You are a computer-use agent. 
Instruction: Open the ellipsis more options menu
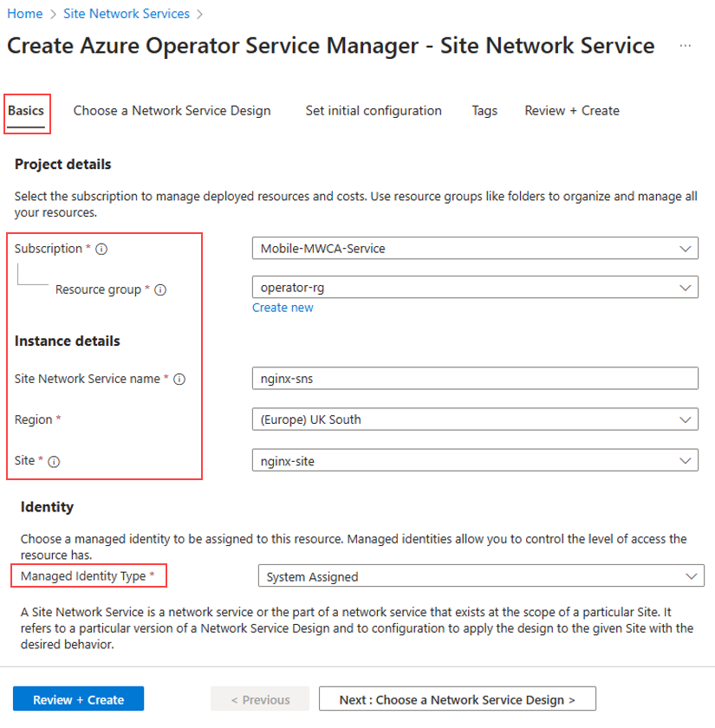pyautogui.click(x=686, y=46)
